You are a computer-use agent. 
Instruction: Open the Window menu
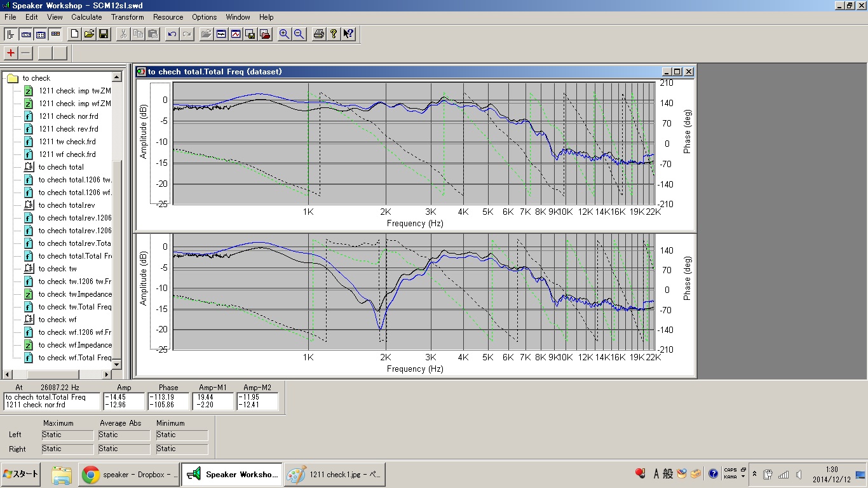click(x=238, y=17)
